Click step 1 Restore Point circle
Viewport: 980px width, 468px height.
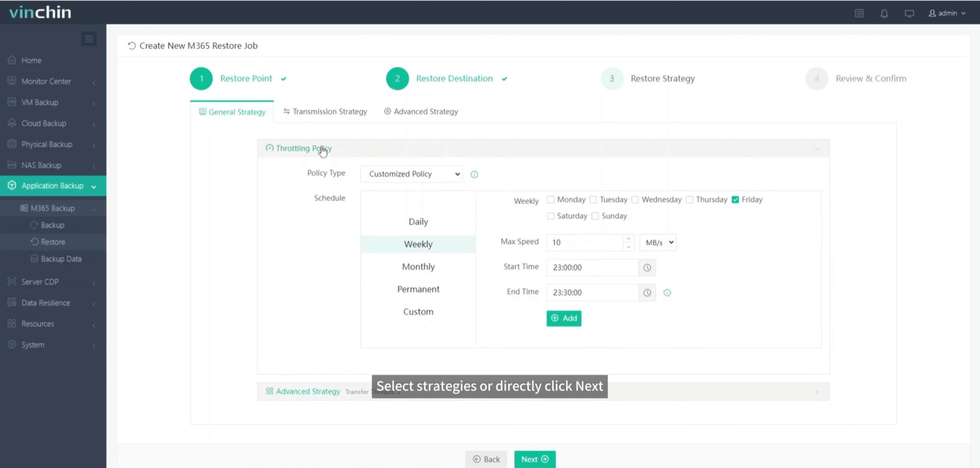tap(201, 78)
